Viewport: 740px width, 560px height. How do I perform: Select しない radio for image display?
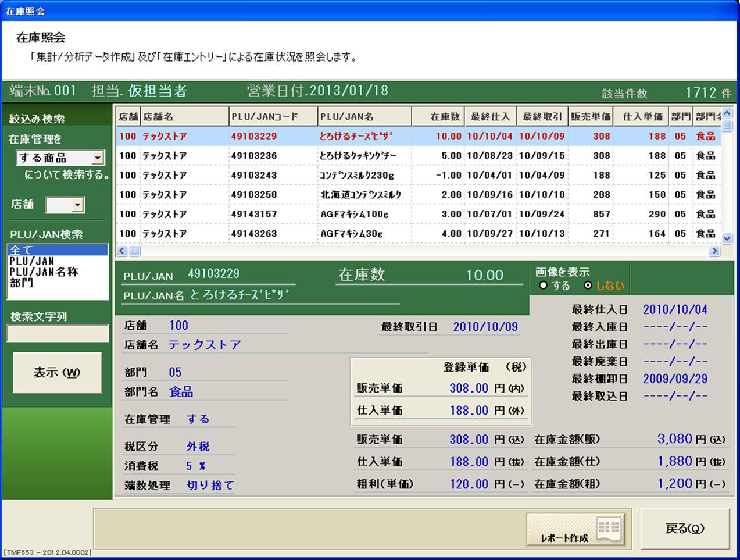click(x=588, y=286)
